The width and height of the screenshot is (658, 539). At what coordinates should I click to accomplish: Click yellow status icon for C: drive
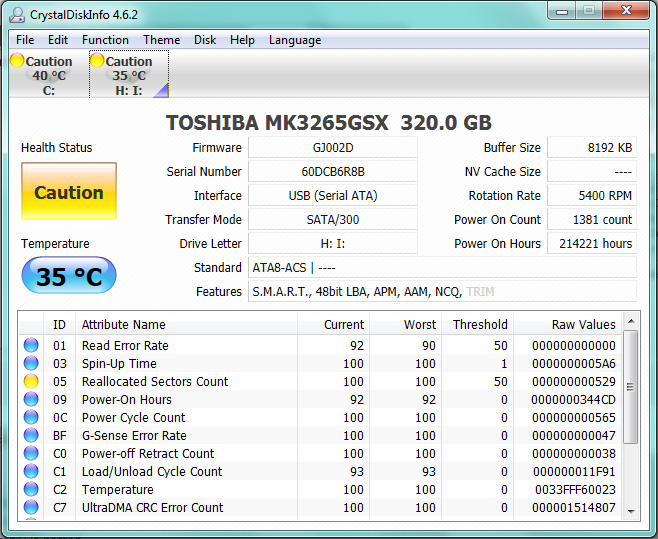[x=17, y=60]
